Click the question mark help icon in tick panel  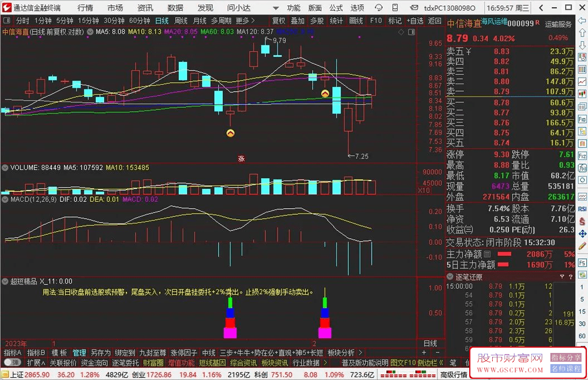pos(570,277)
